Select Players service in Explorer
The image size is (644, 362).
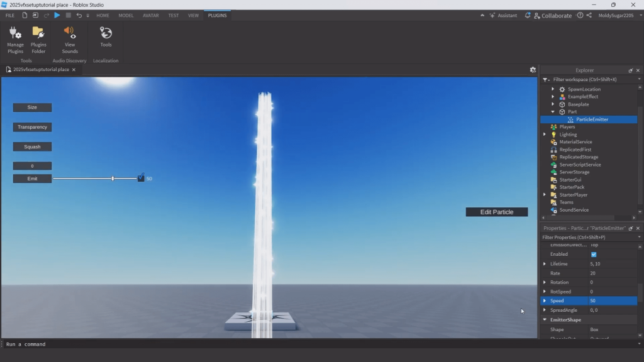567,127
